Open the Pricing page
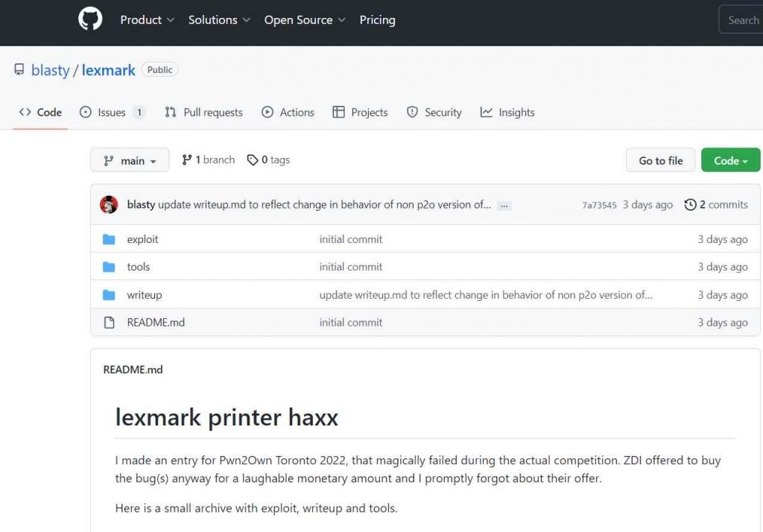This screenshot has width=763, height=532. tap(378, 20)
